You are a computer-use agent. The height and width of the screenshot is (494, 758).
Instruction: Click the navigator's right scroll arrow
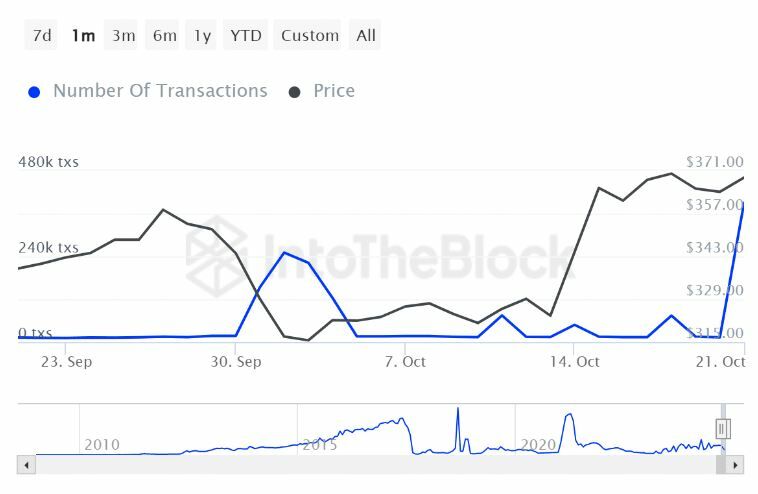(736, 465)
